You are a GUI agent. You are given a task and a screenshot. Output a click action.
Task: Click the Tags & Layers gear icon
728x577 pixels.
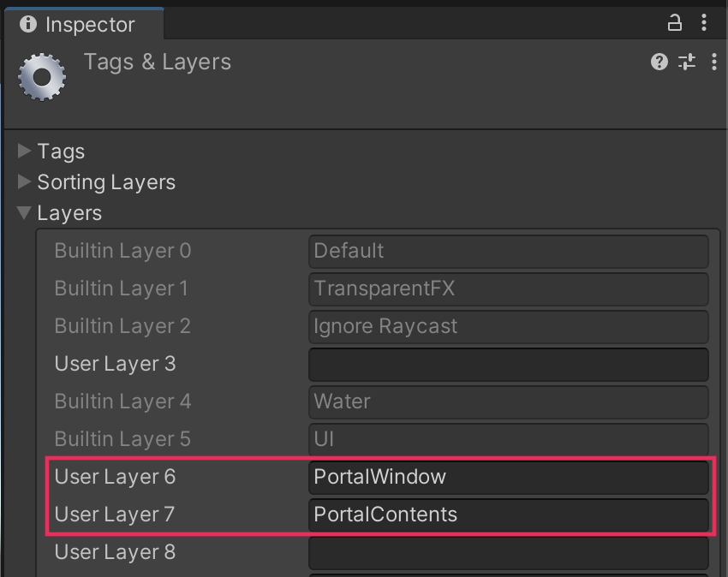(x=42, y=76)
